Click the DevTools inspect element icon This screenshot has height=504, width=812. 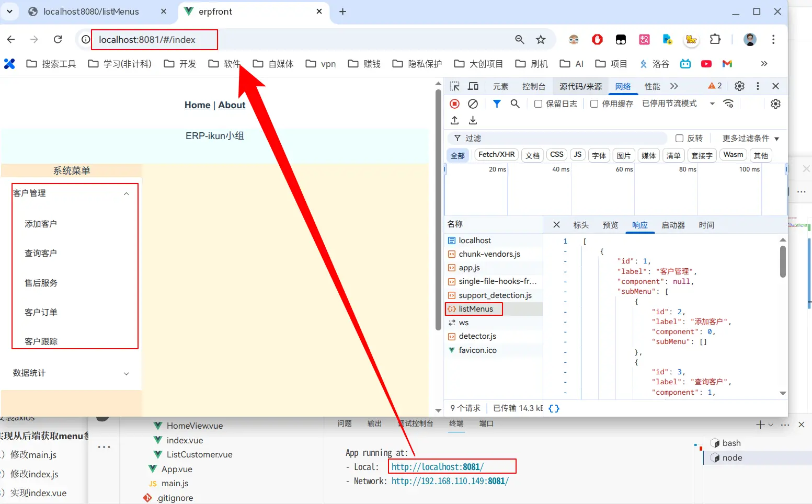(x=455, y=86)
